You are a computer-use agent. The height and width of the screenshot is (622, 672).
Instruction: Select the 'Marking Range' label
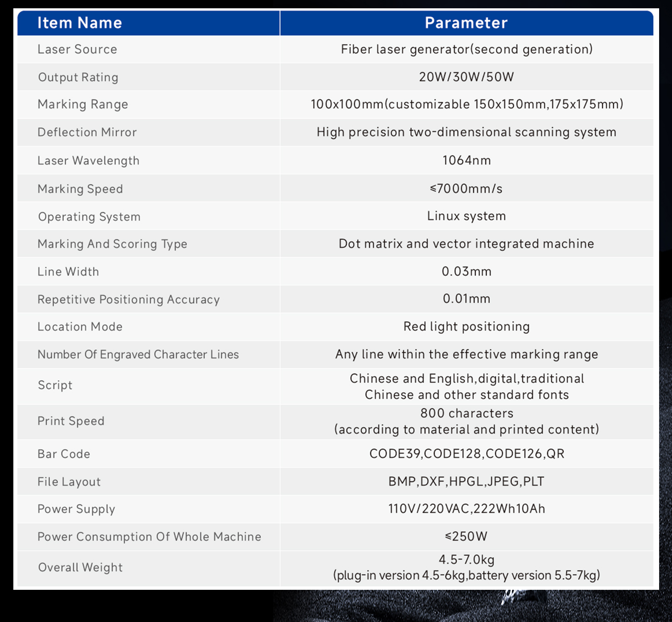[83, 104]
